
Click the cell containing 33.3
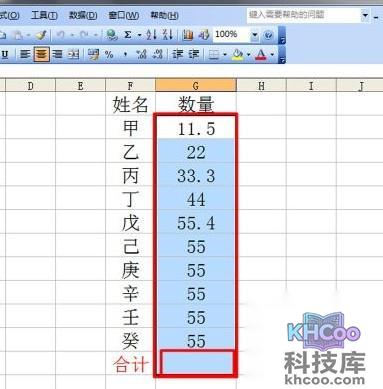tap(196, 175)
